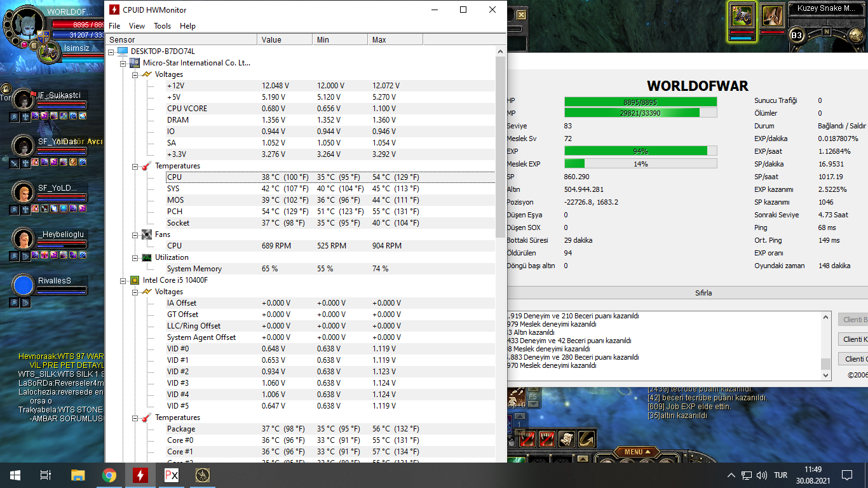The height and width of the screenshot is (488, 868).
Task: Open Google Chrome from the taskbar
Action: pos(109,475)
